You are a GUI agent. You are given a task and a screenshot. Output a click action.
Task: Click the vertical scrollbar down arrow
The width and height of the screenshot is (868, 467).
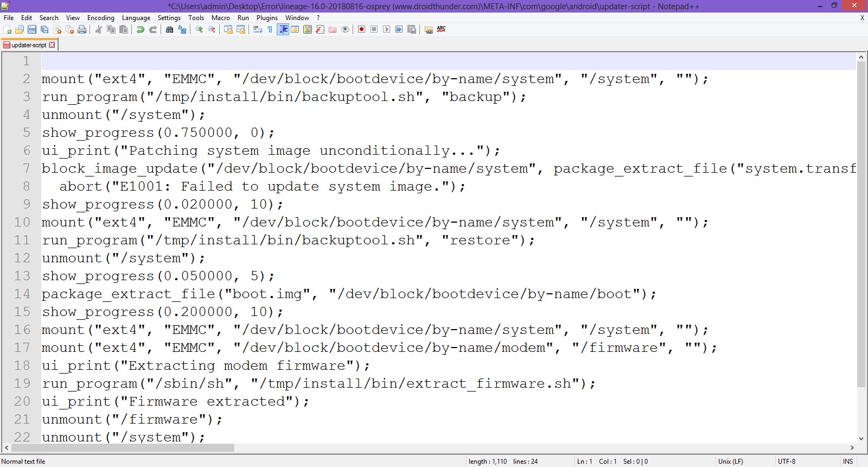861,439
